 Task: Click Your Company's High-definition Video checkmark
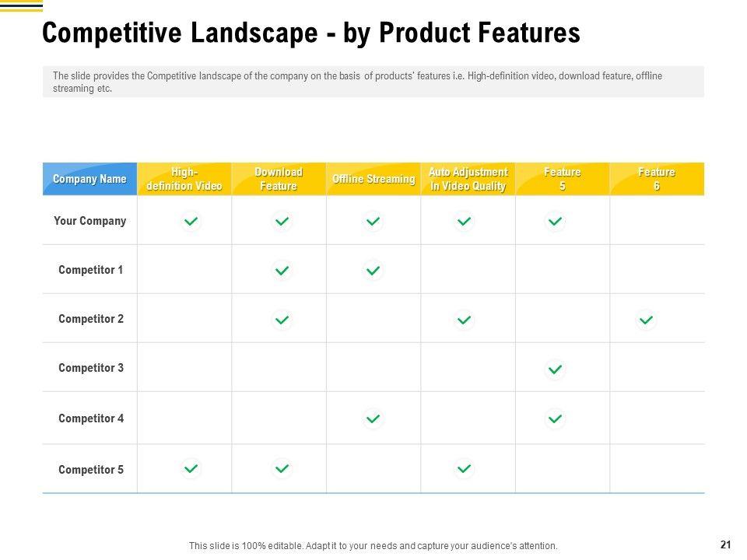[191, 222]
